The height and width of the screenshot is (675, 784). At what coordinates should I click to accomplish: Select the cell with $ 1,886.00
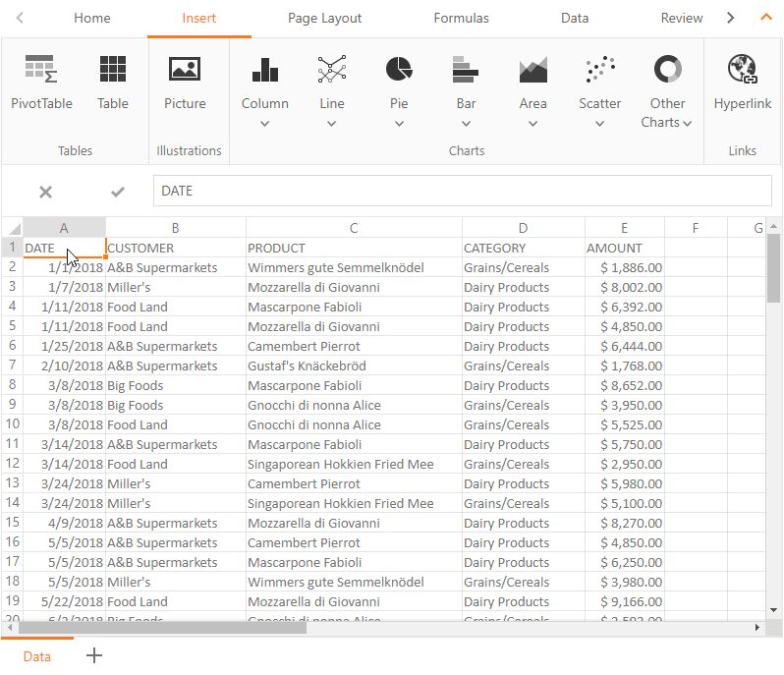[625, 267]
